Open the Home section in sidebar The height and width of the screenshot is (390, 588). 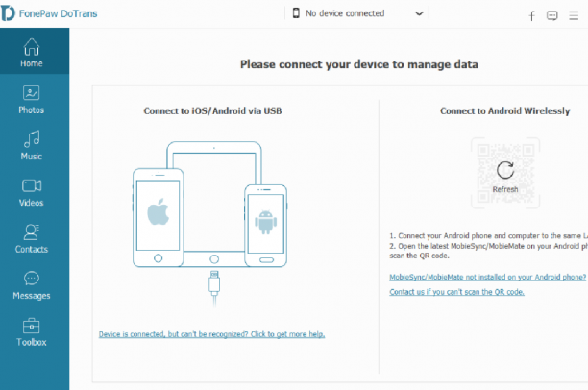pyautogui.click(x=35, y=51)
